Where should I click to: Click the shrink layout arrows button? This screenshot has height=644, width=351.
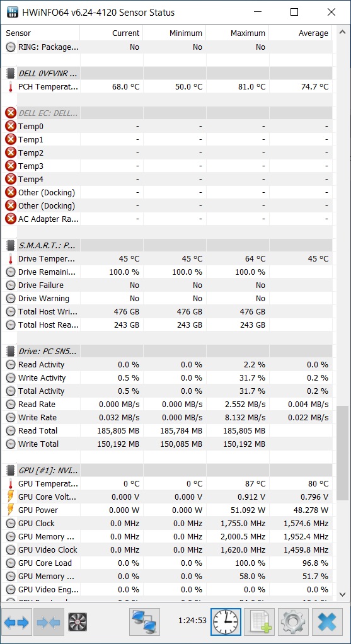tap(49, 622)
